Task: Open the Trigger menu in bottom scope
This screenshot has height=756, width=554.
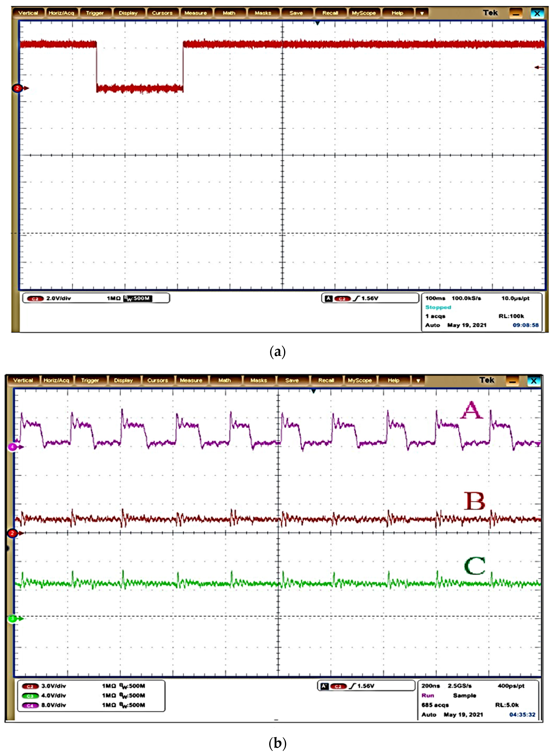Action: point(90,381)
